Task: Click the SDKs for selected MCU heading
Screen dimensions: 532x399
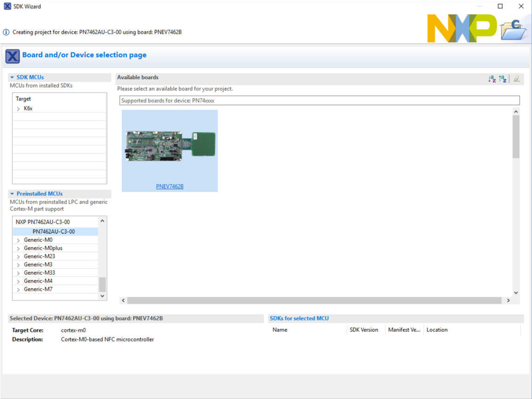Action: [x=299, y=318]
